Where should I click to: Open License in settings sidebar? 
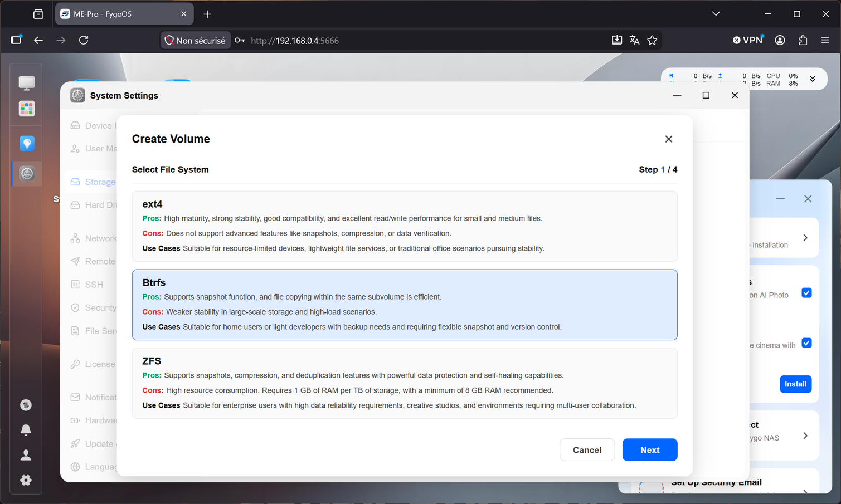[x=93, y=364]
